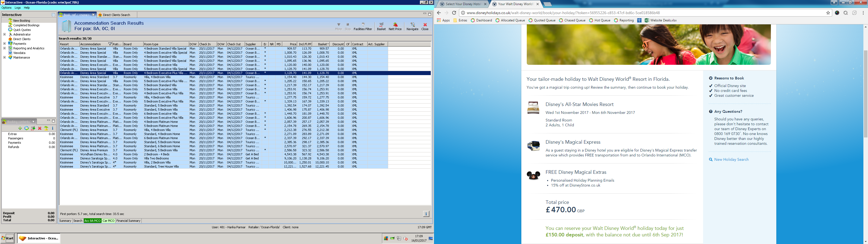Click the green plus icon in Booking contents
Image resolution: width=868 pixels, height=244 pixels.
coord(20,129)
